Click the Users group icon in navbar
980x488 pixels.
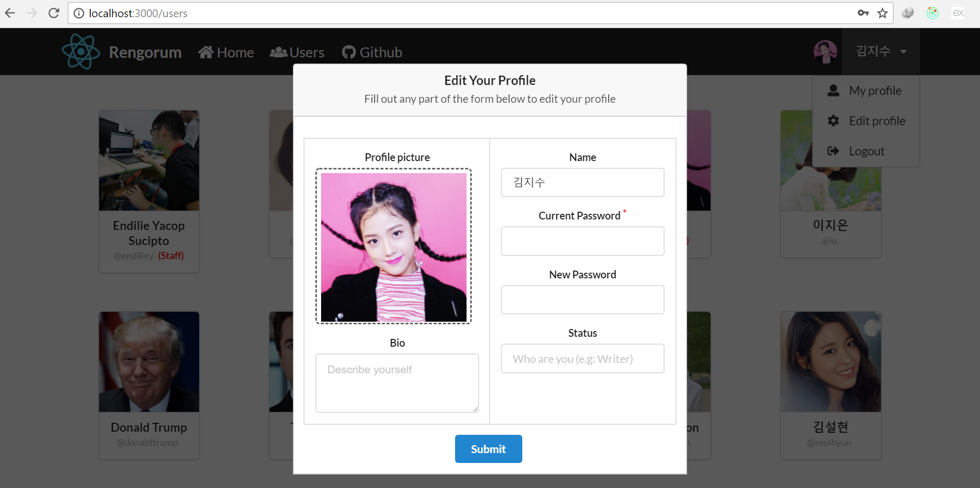pos(278,52)
